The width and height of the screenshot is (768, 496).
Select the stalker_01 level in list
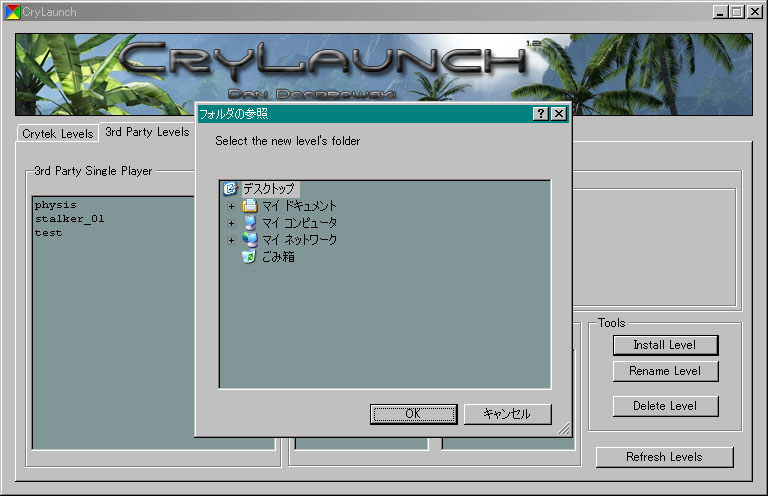69,219
